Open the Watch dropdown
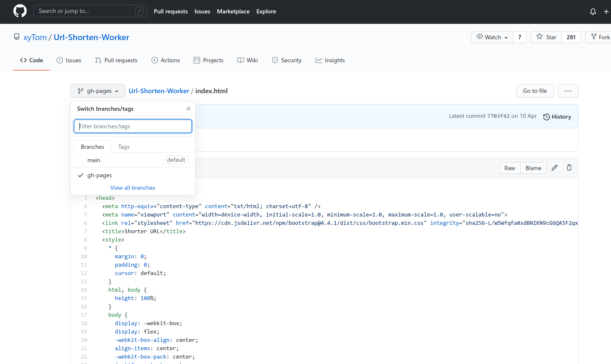This screenshot has height=364, width=611. 492,37
